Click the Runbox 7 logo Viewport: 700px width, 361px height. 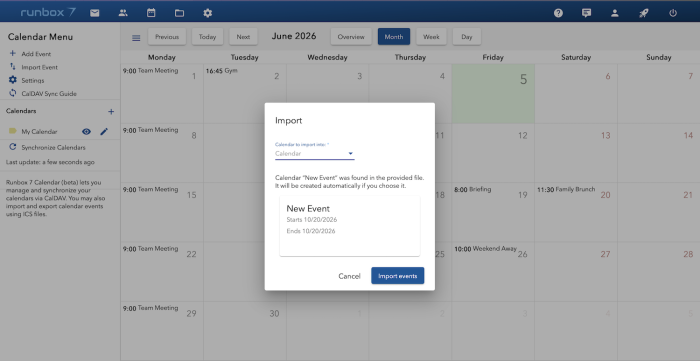[x=48, y=12]
